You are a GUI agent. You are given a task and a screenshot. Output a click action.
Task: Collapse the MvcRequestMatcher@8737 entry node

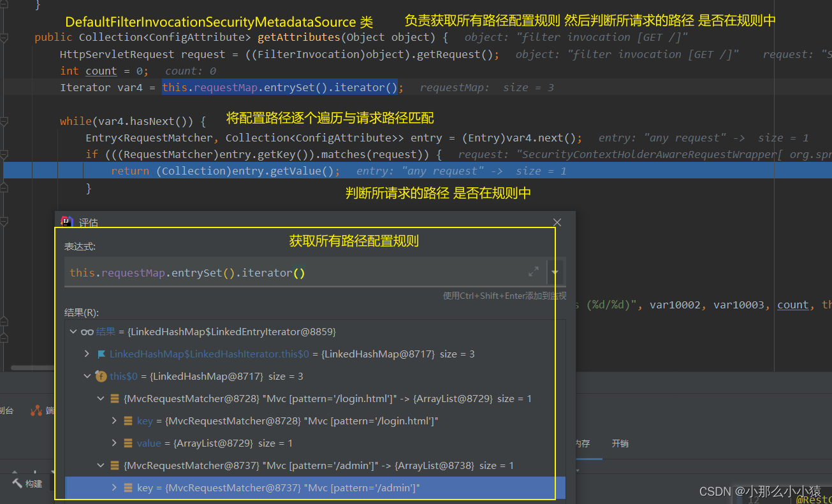click(x=101, y=465)
